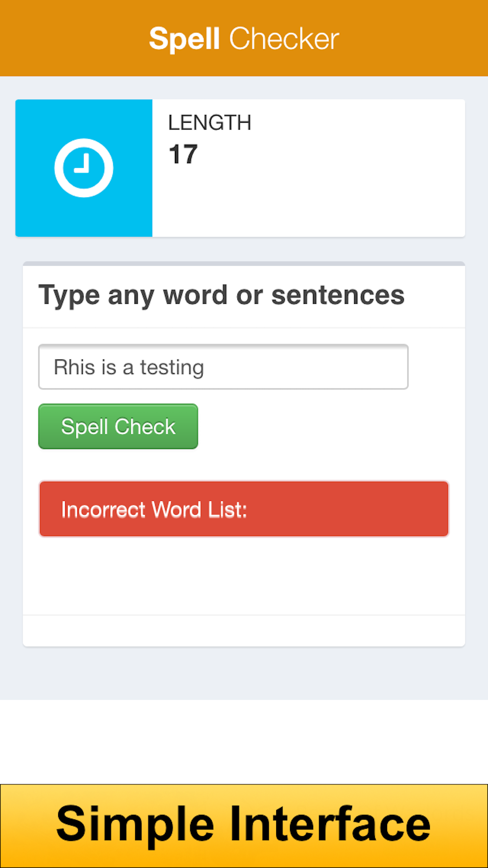Click the heading Type any word or sentences
Image resolution: width=488 pixels, height=868 pixels.
pos(221,295)
